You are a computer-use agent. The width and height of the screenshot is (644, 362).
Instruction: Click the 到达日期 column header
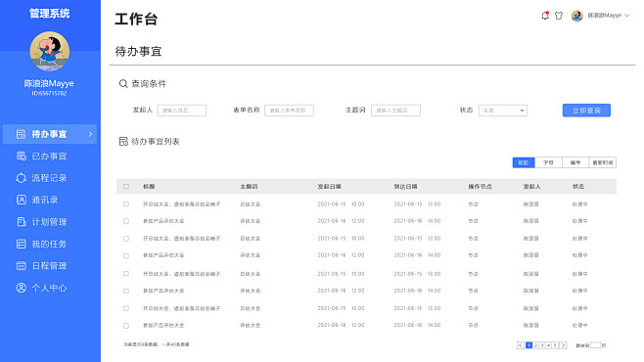[406, 186]
